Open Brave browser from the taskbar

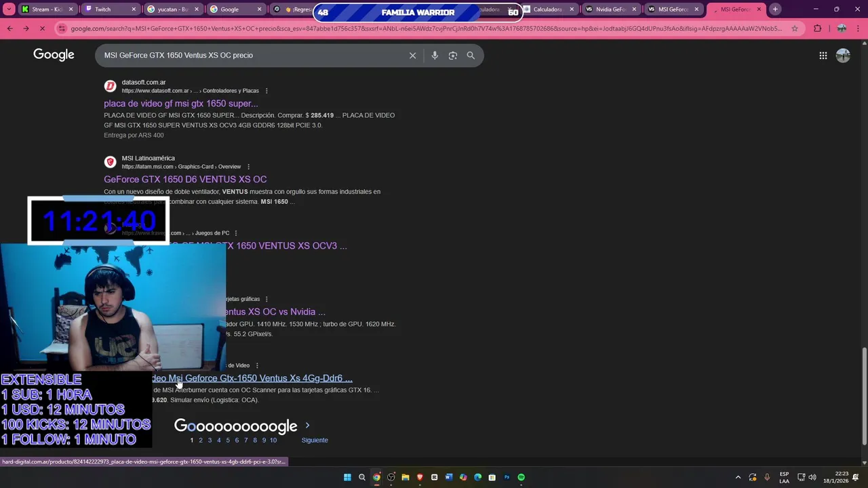[420, 477]
